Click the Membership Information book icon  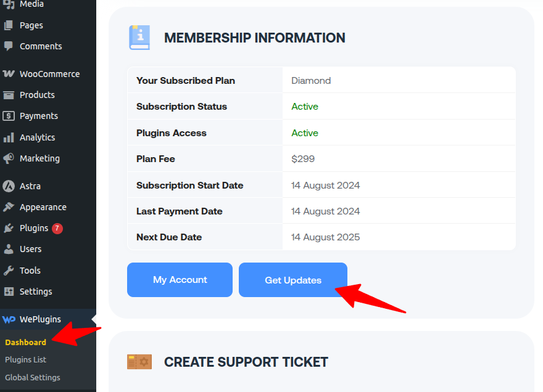pyautogui.click(x=139, y=37)
